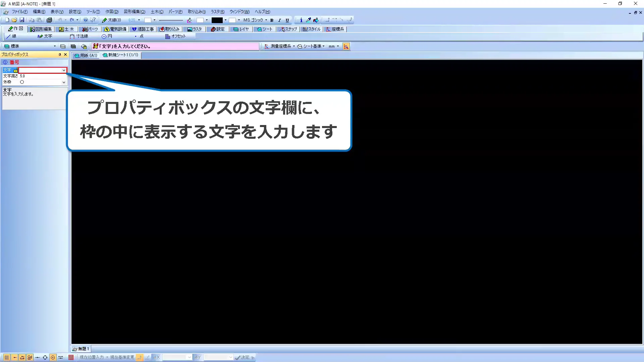Toggle the red grid display icon
This screenshot has height=362, width=644.
(x=71, y=357)
